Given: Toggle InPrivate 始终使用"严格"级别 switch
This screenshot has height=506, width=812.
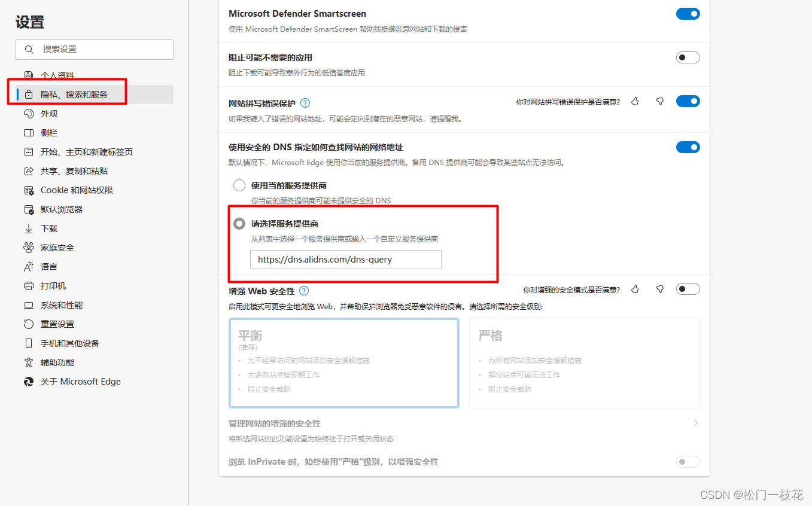Looking at the screenshot, I should pos(688,462).
